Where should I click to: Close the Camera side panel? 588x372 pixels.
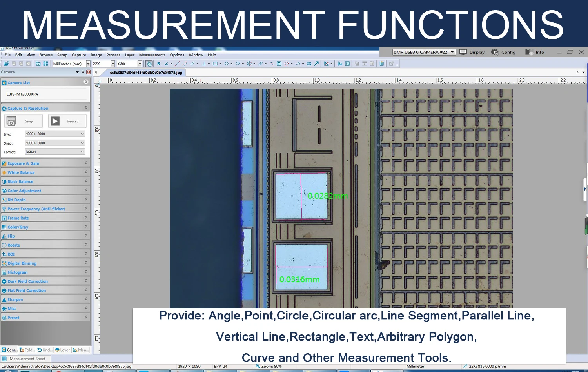tap(89, 72)
